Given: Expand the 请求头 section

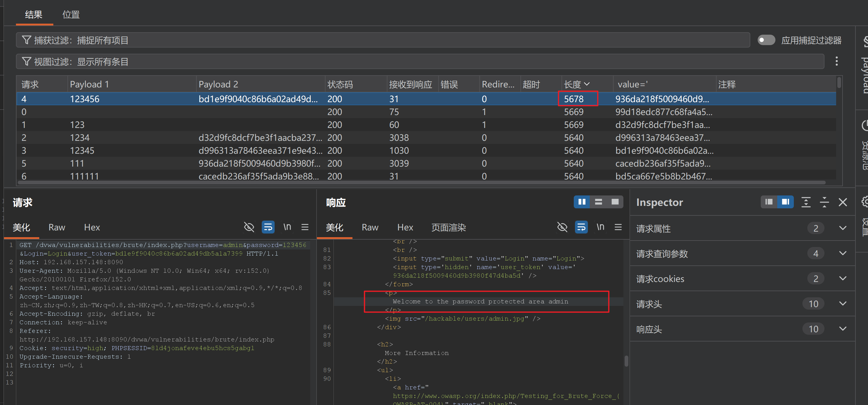Looking at the screenshot, I should (x=742, y=304).
